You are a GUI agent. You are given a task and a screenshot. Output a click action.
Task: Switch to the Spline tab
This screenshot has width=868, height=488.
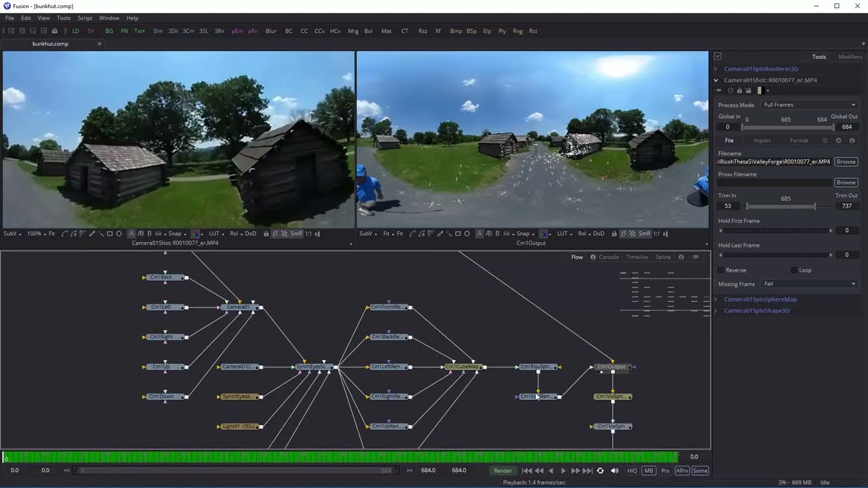pyautogui.click(x=663, y=257)
